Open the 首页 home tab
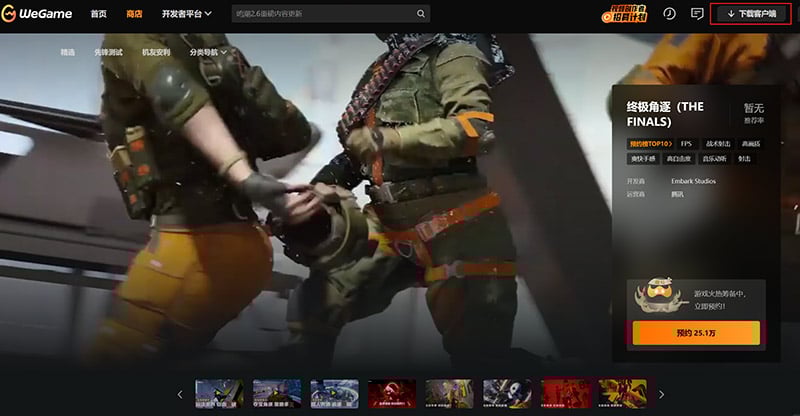The image size is (800, 416). 98,14
